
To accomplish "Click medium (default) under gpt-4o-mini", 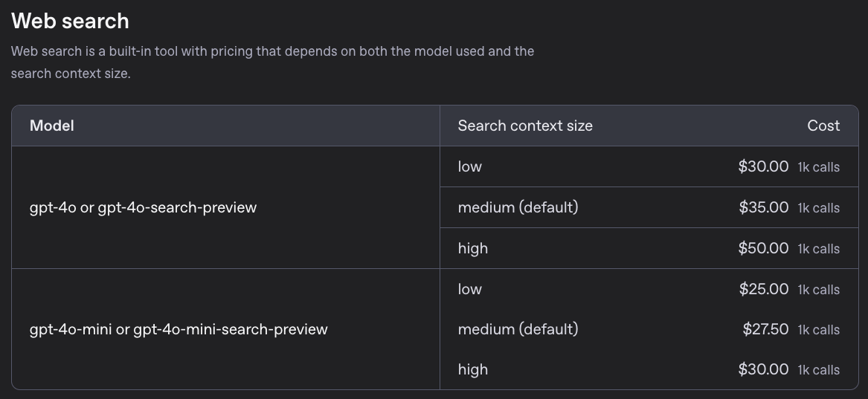I will coord(518,329).
